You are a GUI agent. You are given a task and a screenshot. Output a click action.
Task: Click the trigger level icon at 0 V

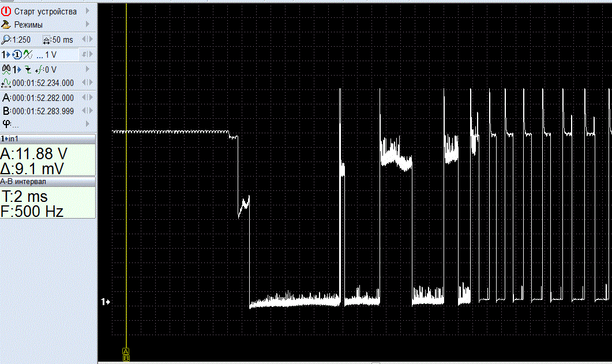39,70
